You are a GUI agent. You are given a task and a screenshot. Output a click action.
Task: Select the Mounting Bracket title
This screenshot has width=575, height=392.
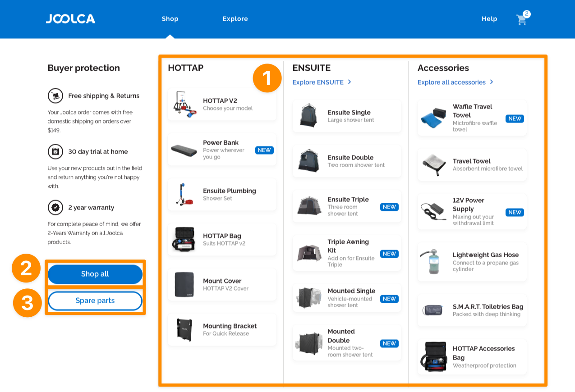pos(230,326)
